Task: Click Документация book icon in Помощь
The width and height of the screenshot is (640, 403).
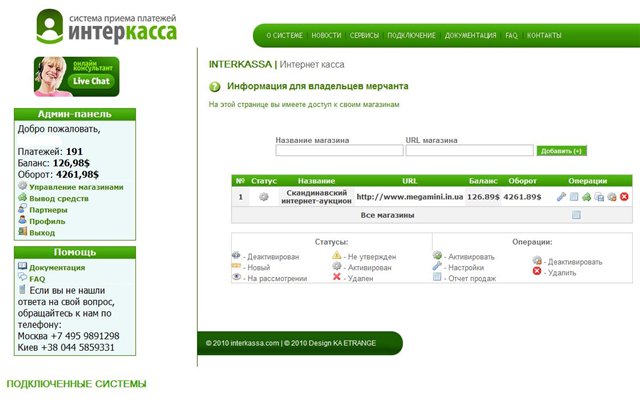Action: 22,266
